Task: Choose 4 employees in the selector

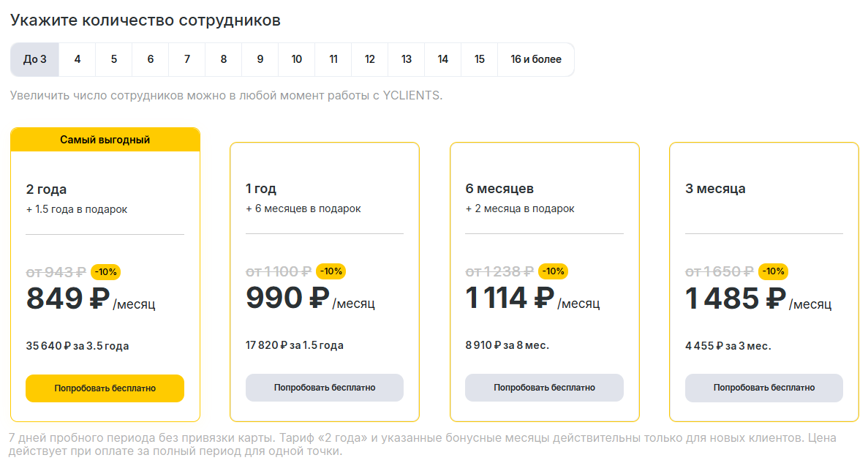Action: pyautogui.click(x=78, y=59)
